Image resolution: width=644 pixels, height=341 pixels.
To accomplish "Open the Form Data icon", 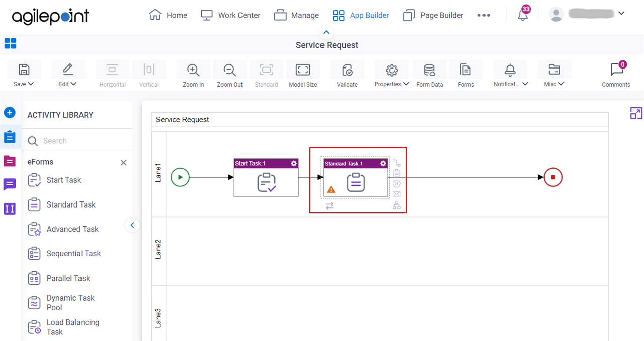I will 429,70.
